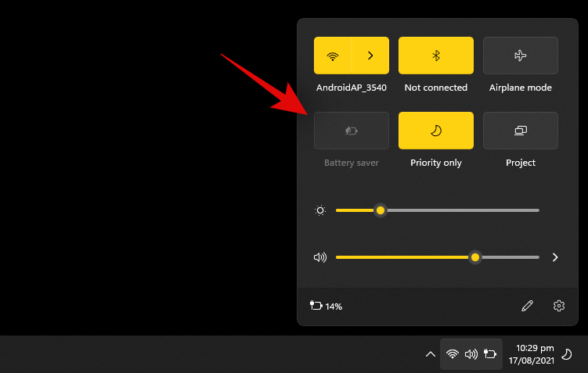The height and width of the screenshot is (373, 588).
Task: Toggle the Wi-Fi quick setting
Action: tap(332, 56)
